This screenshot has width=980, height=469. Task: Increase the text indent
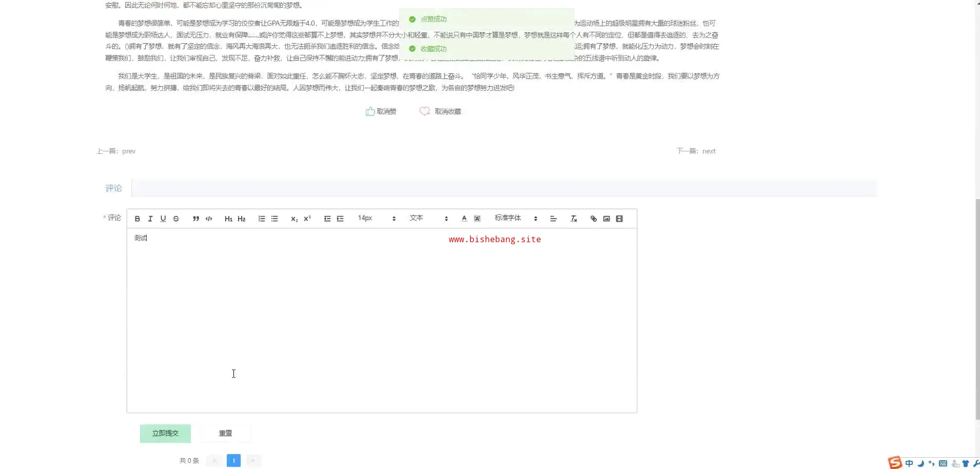pyautogui.click(x=340, y=219)
